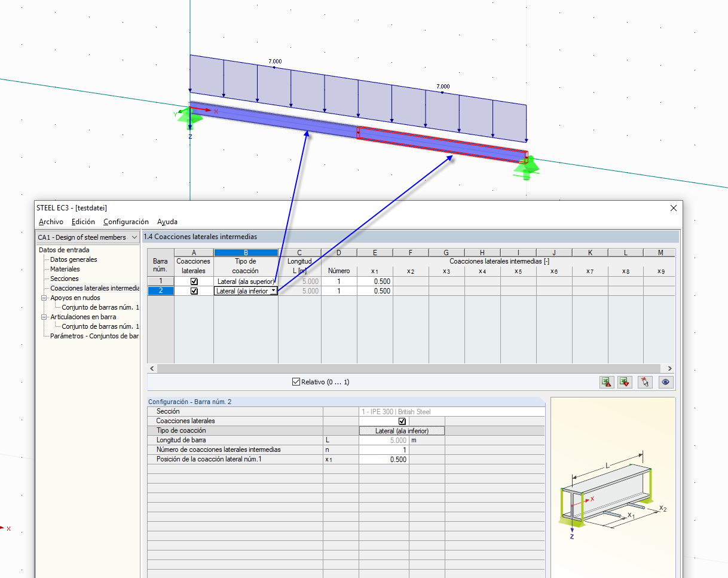
Task: Open the Ayuda menu
Action: point(167,222)
